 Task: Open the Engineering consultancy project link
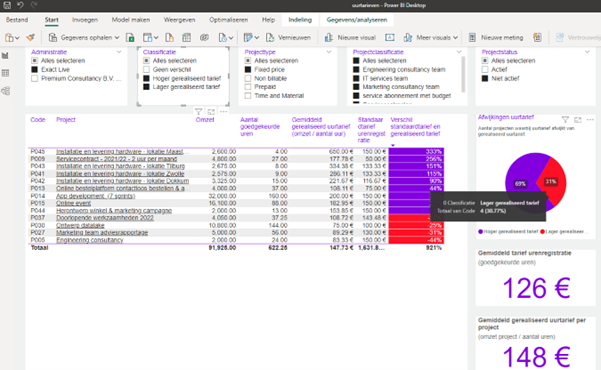(x=90, y=240)
